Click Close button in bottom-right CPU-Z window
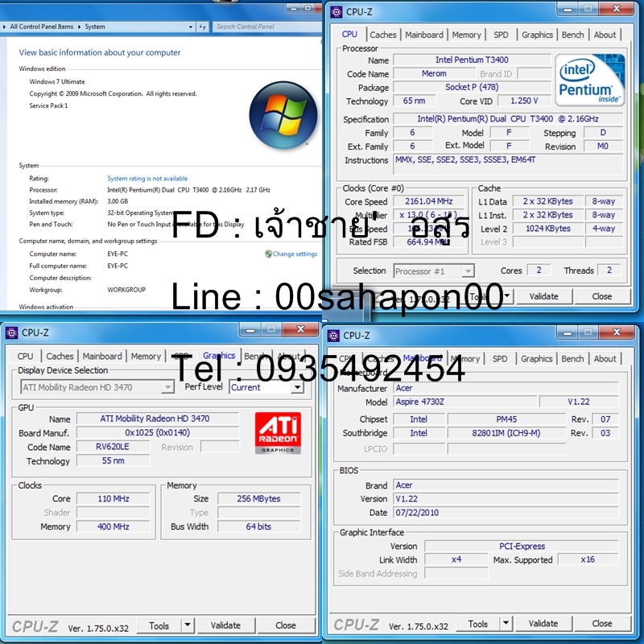644x644 pixels. click(601, 624)
